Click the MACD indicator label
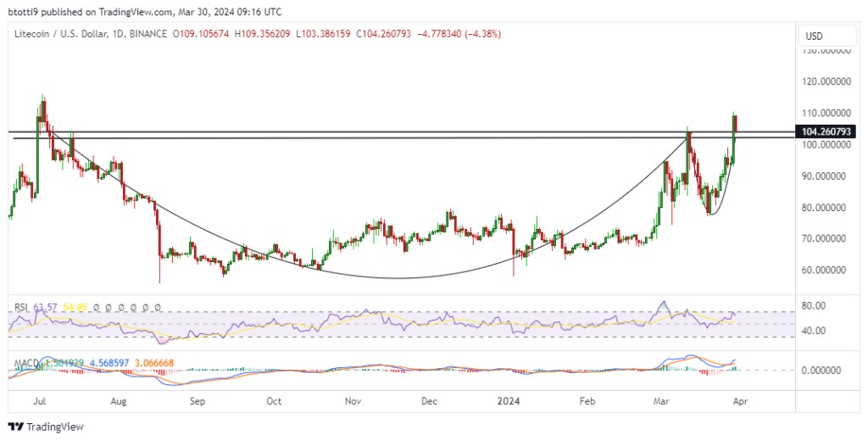 [x=25, y=363]
